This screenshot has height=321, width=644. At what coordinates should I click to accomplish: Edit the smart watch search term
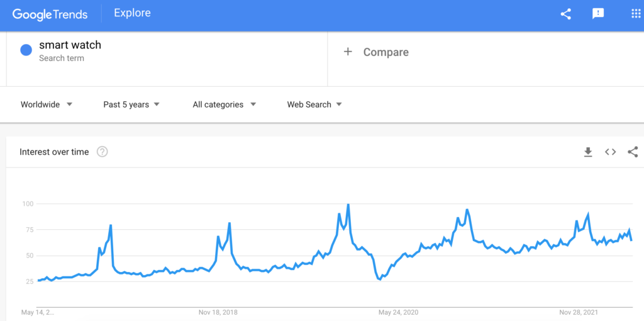coord(70,45)
